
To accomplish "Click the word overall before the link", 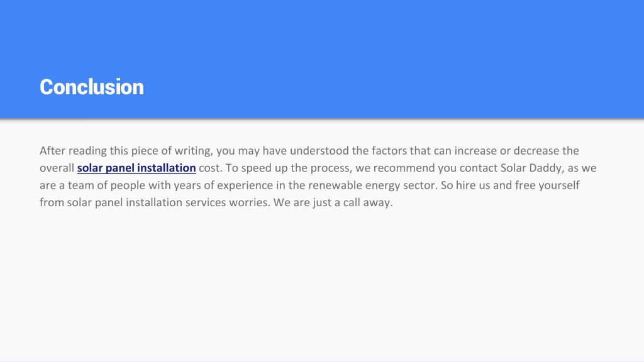I will coord(57,168).
